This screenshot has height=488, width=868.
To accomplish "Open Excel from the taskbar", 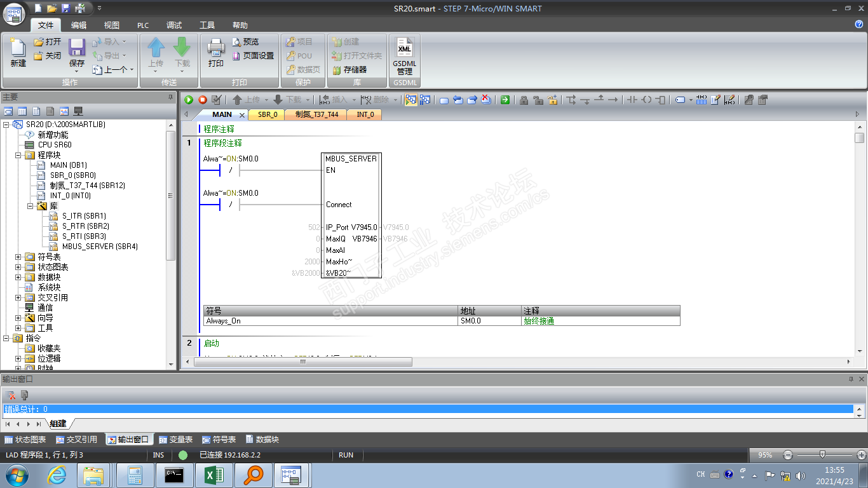I will click(213, 475).
